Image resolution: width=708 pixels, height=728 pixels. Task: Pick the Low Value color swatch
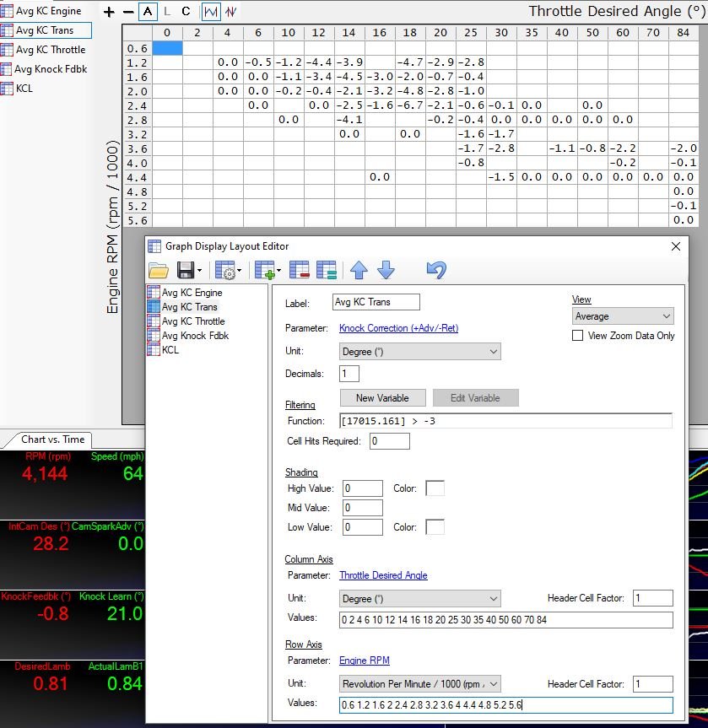pos(435,527)
